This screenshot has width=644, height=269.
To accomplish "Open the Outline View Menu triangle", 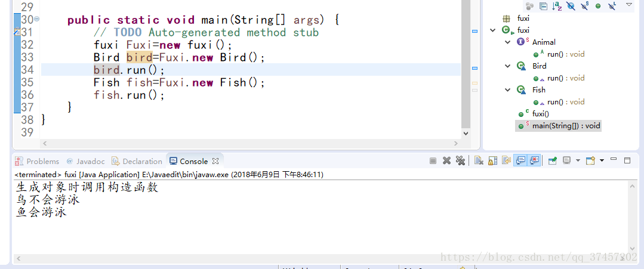I will (x=629, y=5).
